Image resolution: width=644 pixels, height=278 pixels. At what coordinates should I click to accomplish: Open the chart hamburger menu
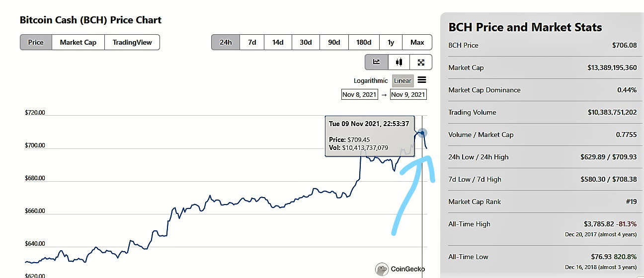pos(422,80)
